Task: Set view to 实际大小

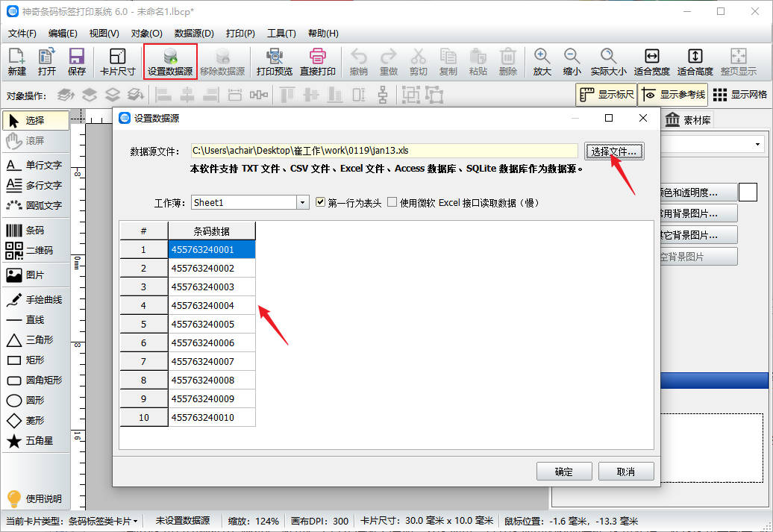Action: click(608, 62)
